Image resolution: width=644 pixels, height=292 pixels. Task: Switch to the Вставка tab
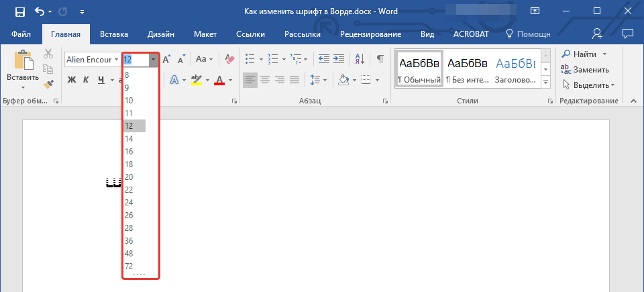point(114,34)
